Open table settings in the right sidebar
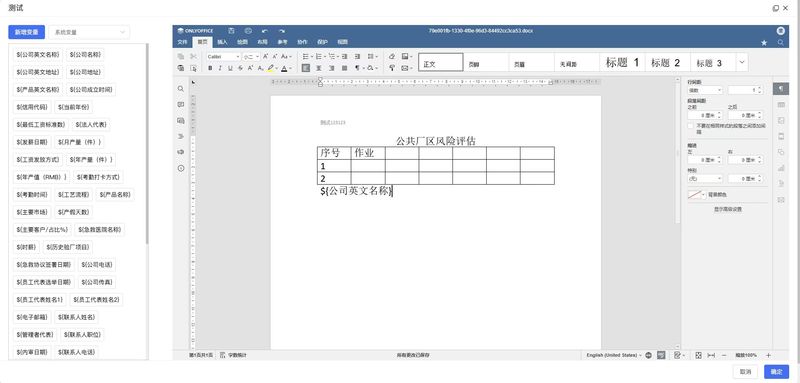 pyautogui.click(x=781, y=105)
